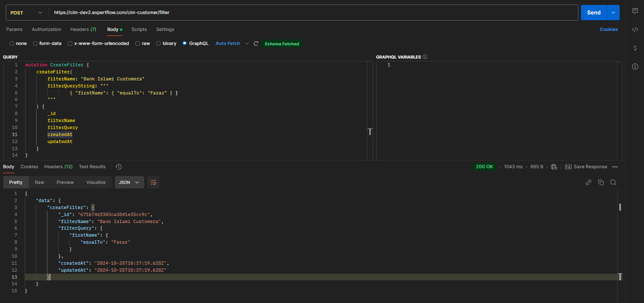The height and width of the screenshot is (303, 644).
Task: Click the request Info icon in sidebar
Action: point(635,66)
